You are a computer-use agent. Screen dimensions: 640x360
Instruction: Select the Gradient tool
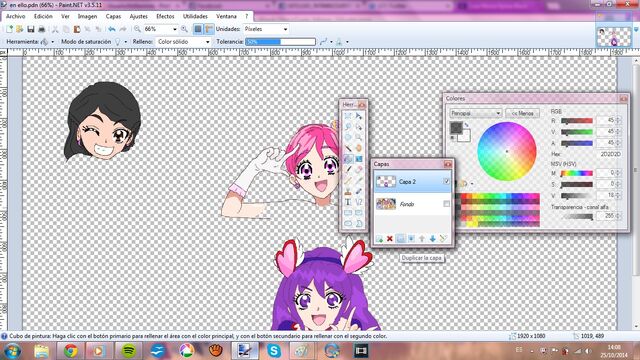[x=358, y=159]
